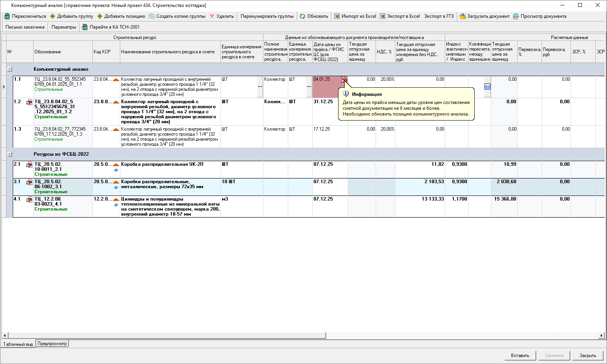Open 'Импорт из Excel' toolbar icon

click(x=337, y=16)
